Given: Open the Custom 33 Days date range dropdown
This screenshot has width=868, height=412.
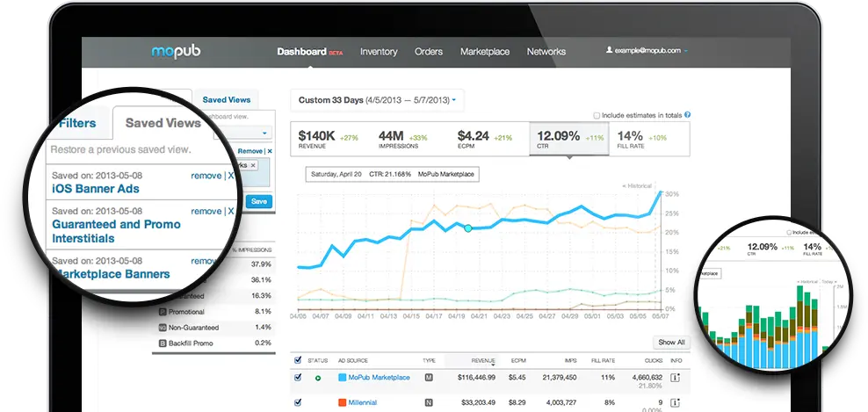Looking at the screenshot, I should tap(378, 100).
